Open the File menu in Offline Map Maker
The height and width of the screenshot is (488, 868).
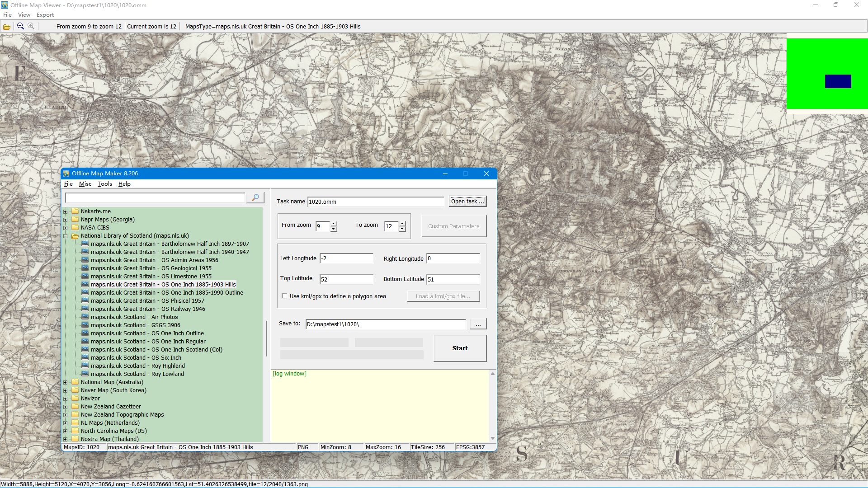68,184
